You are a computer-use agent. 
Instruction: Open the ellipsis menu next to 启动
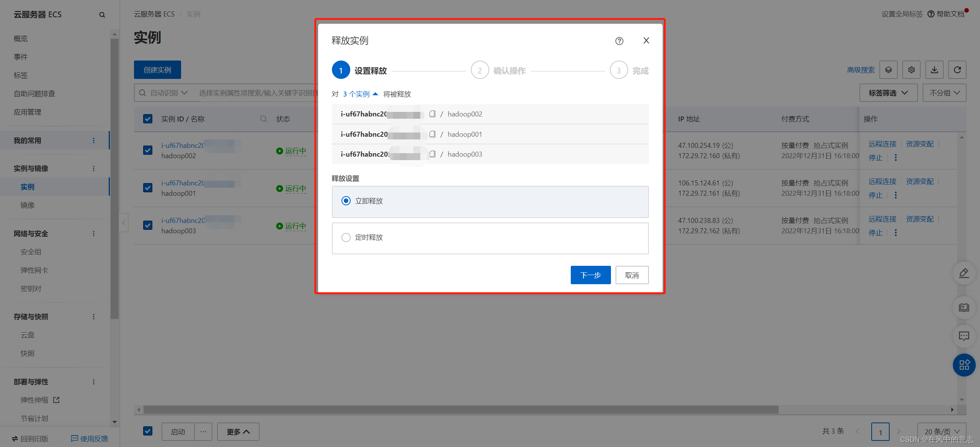coord(203,432)
